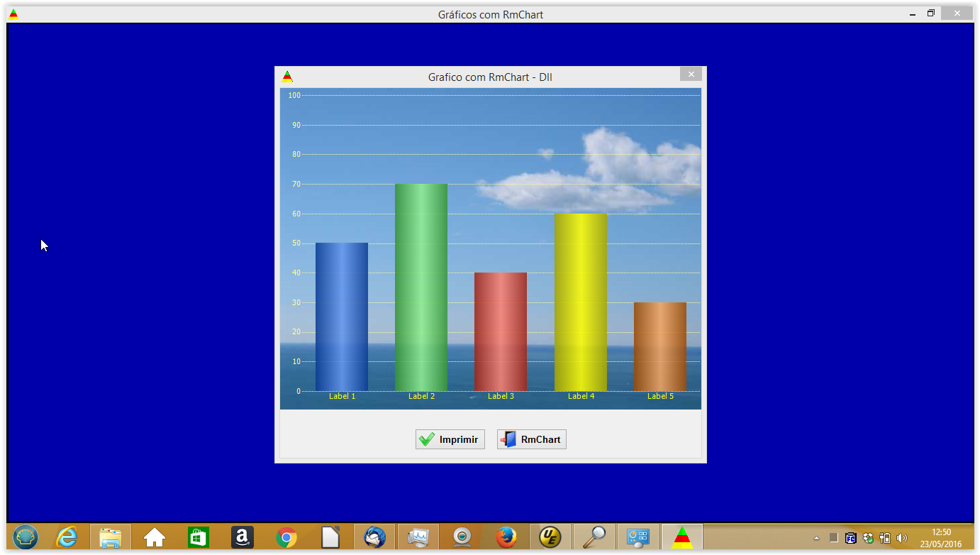Screen dimensions: 980x555
Task: Open the magnifying glass taskbar icon
Action: (x=594, y=537)
